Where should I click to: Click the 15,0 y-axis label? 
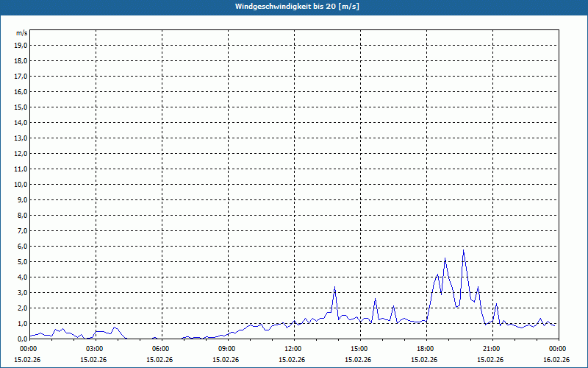click(21, 107)
